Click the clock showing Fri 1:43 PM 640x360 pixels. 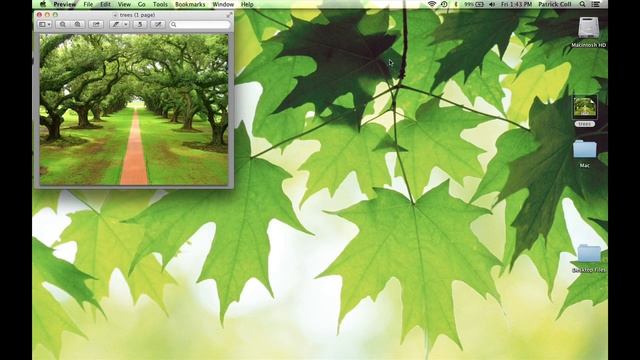(516, 4)
